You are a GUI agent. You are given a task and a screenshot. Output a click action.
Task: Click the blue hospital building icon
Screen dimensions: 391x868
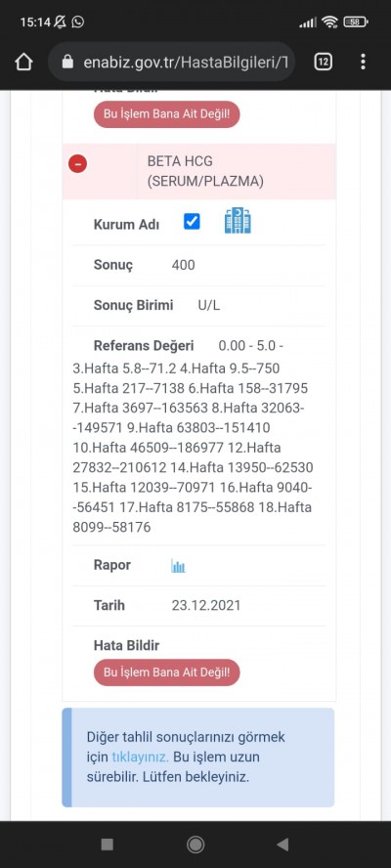(x=238, y=221)
